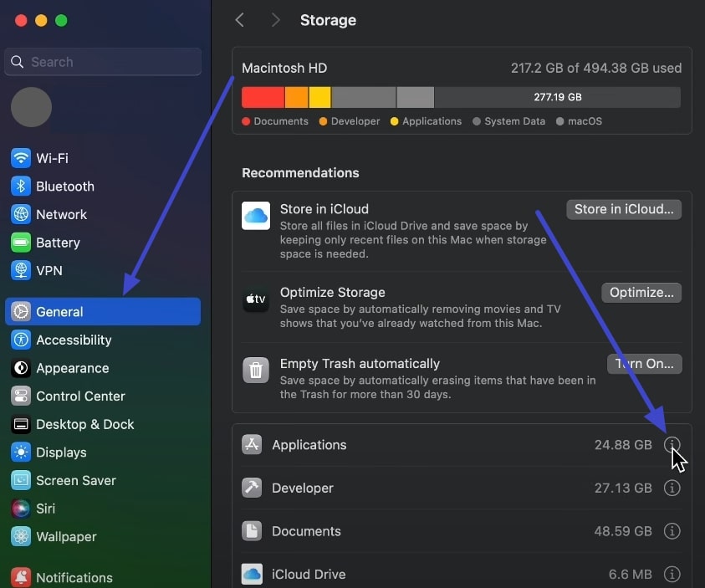
Task: Select the Screen Saver icon
Action: [21, 481]
